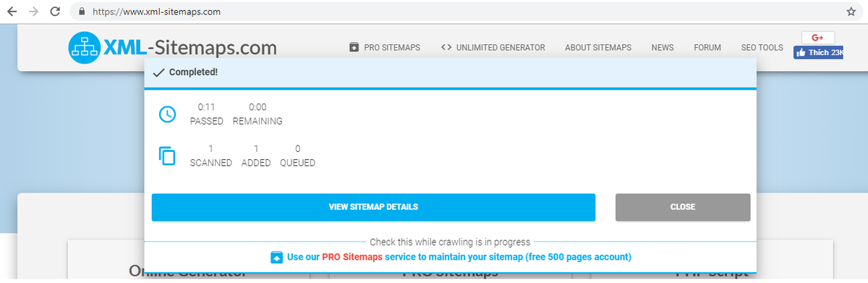Bookmark this page with star icon

pos(851,12)
